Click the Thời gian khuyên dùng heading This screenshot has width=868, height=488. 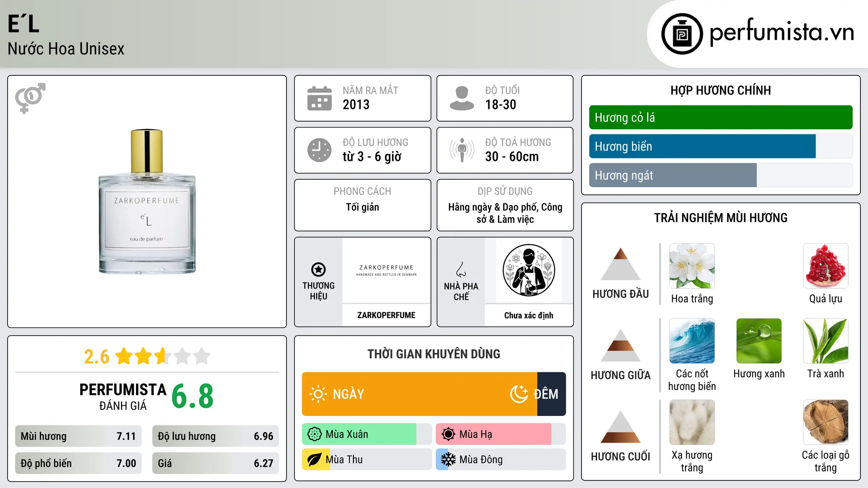click(x=434, y=354)
